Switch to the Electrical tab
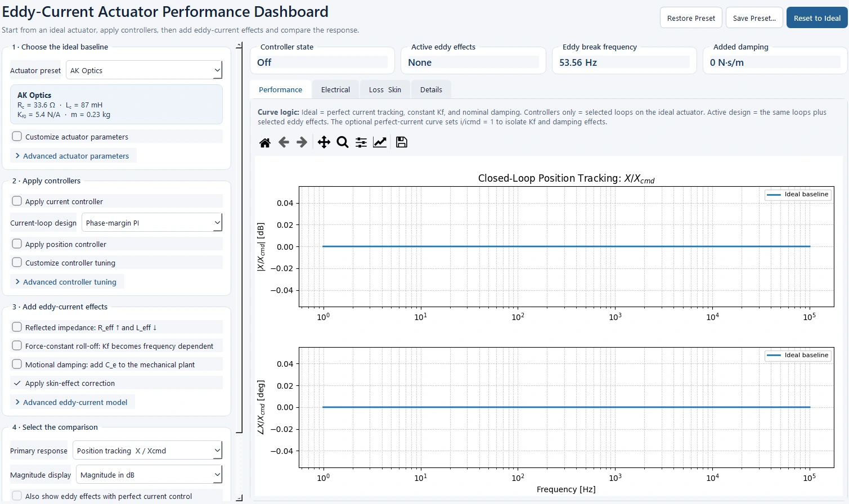 pos(335,89)
